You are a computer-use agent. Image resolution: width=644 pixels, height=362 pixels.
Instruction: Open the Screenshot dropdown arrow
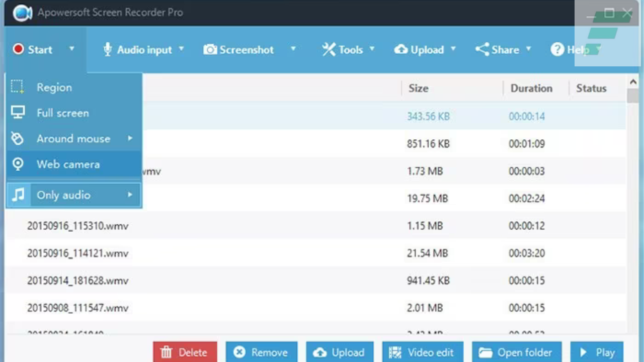(293, 49)
